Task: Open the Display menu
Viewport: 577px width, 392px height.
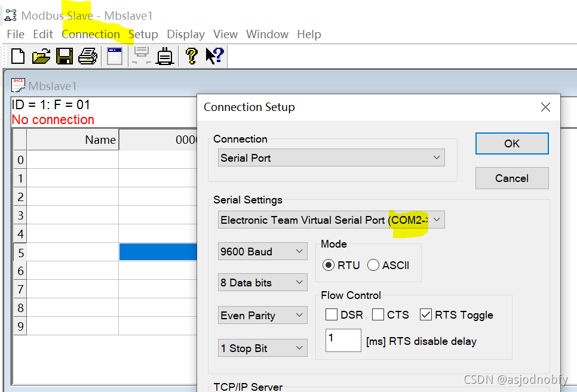Action: point(186,34)
